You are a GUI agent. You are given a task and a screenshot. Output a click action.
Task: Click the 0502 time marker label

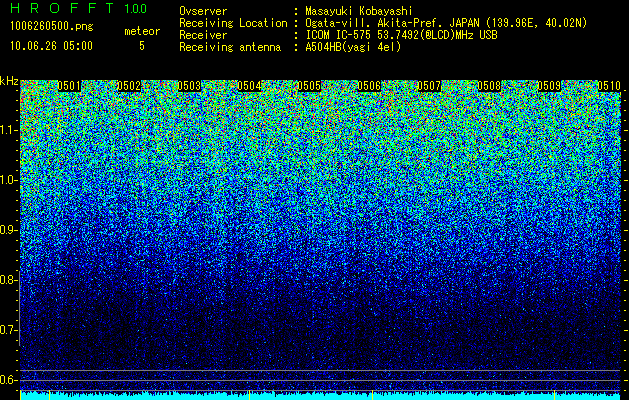pyautogui.click(x=129, y=86)
